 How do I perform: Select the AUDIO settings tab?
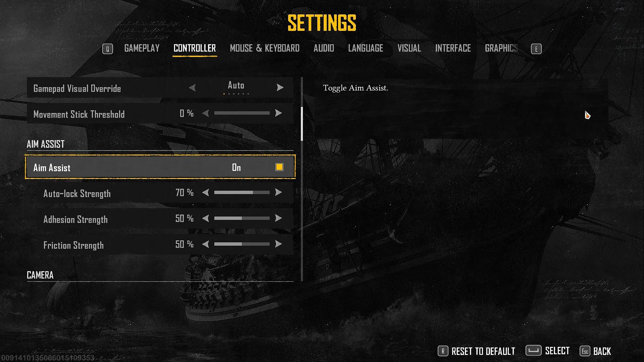323,48
